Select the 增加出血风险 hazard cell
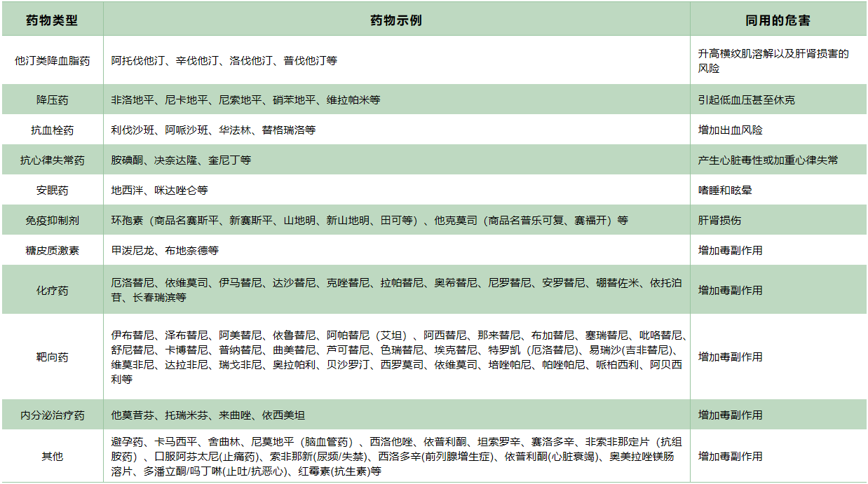 coord(730,130)
